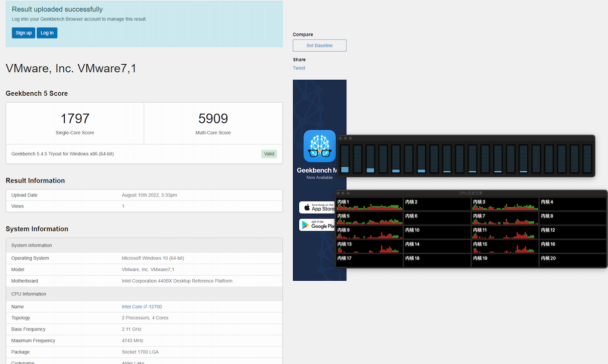Open the Tweet share link

pyautogui.click(x=299, y=68)
